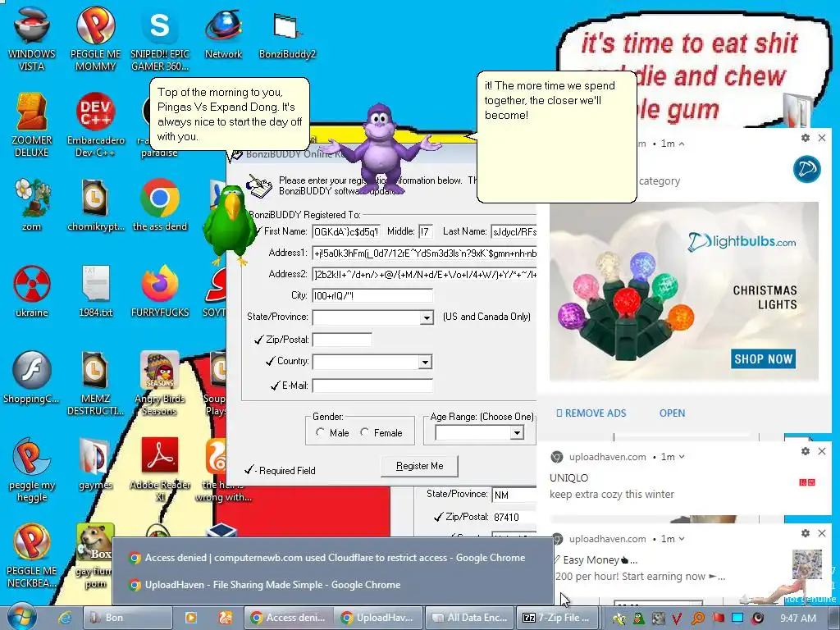840x630 pixels.
Task: Click OPEN on the lightbulbs.com notification
Action: 672,413
